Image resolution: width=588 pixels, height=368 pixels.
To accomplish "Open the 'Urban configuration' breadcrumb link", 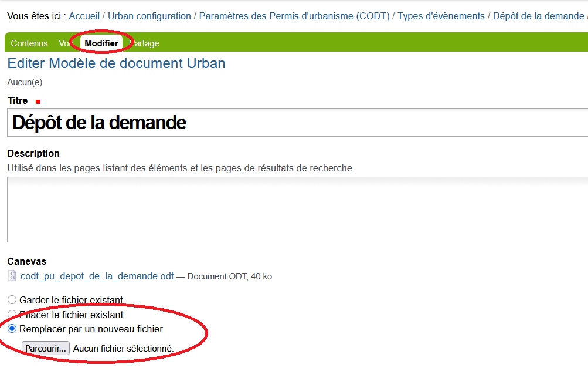I will [x=149, y=16].
